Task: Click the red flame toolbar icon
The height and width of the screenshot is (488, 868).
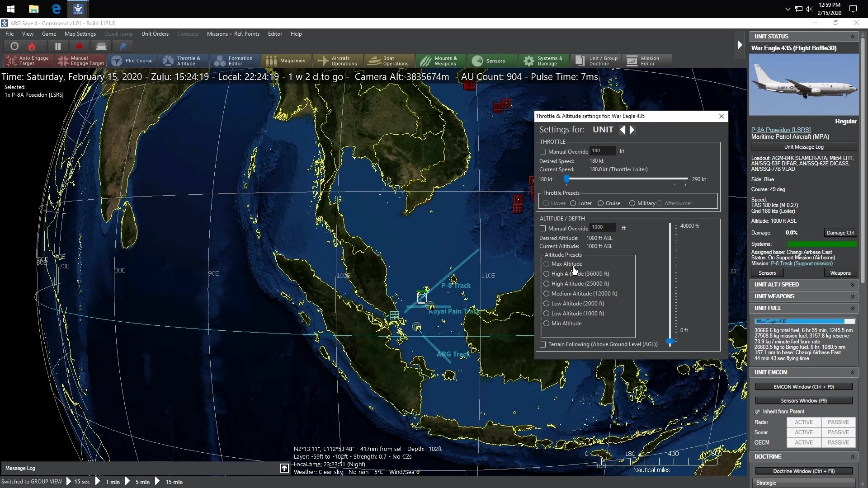Action: 32,46
